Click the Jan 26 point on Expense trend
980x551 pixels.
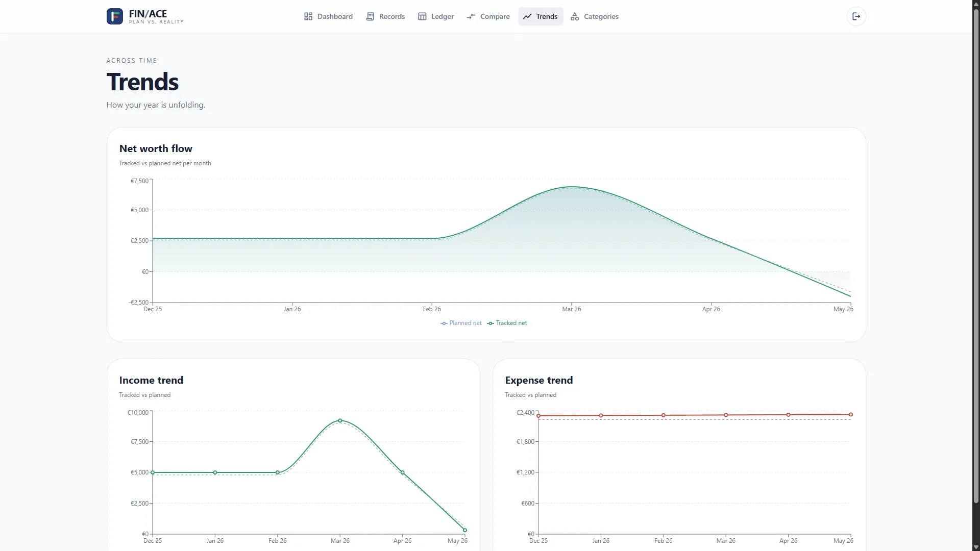601,415
